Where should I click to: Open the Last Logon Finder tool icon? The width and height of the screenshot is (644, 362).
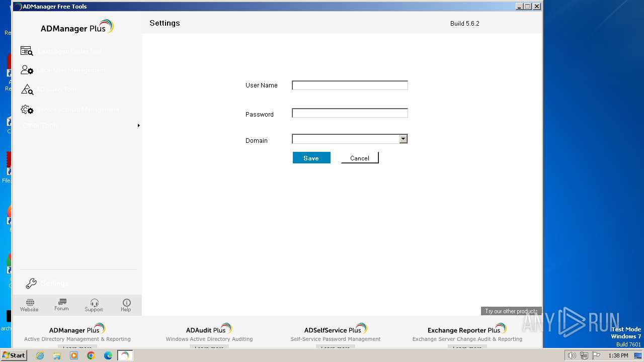tap(27, 51)
